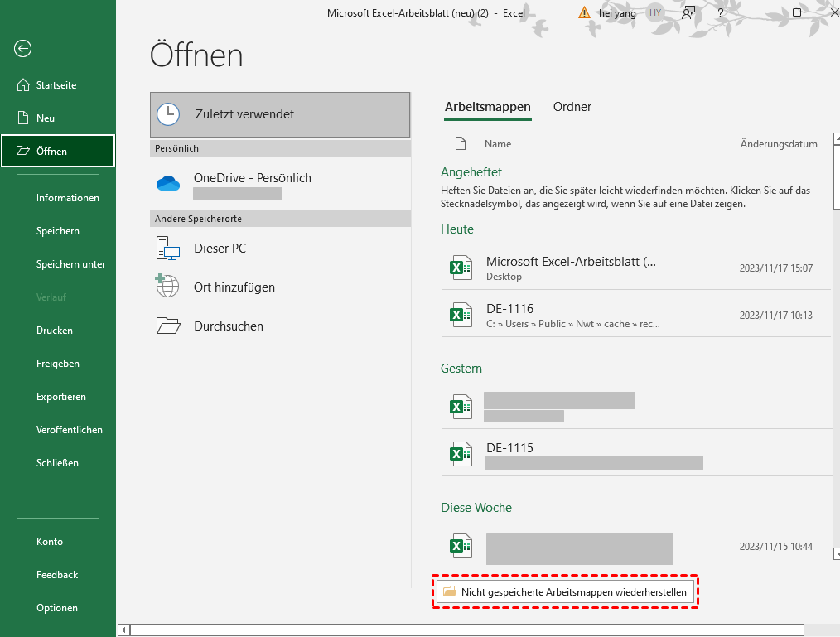The width and height of the screenshot is (840, 637).
Task: Click Ort hinzufügen
Action: tap(280, 287)
